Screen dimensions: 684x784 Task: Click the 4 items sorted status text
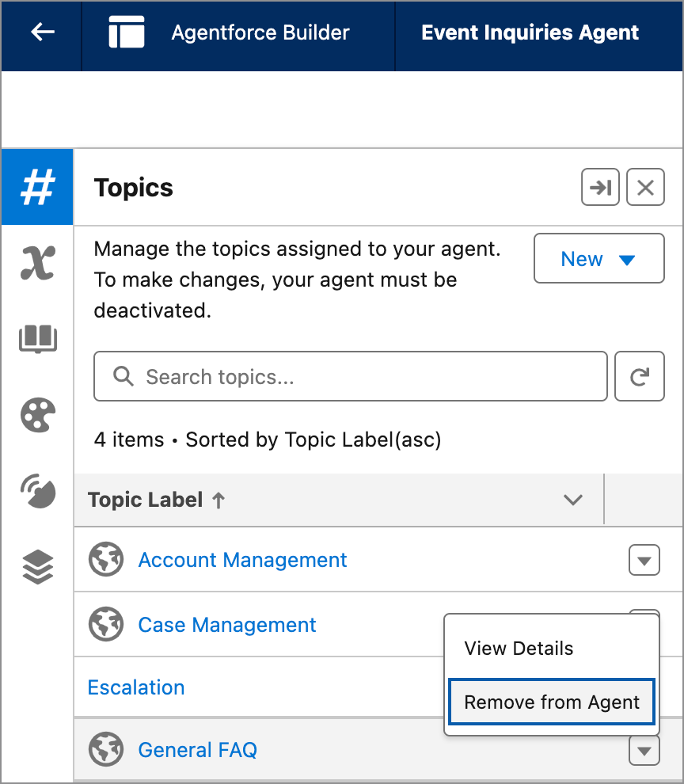[268, 440]
